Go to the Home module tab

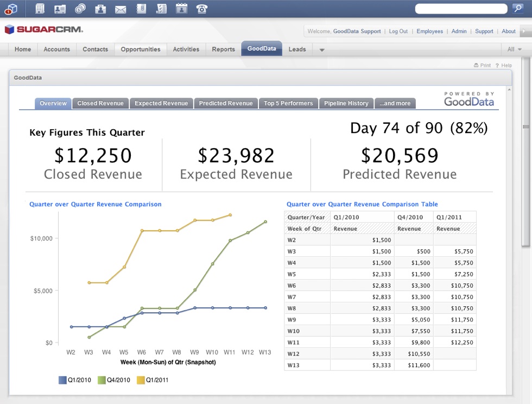coord(23,49)
